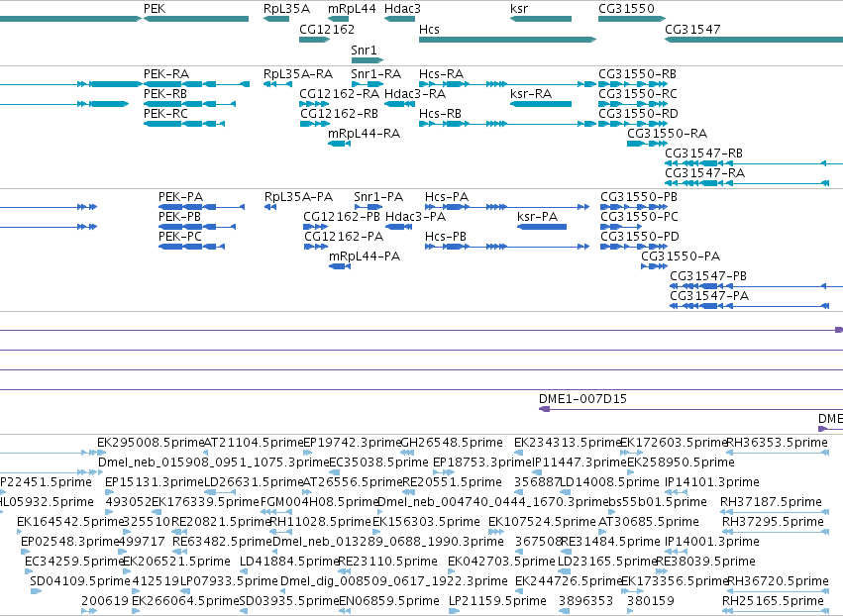This screenshot has height=616, width=843.
Task: Click the long Hcs gene bar
Action: 507,40
